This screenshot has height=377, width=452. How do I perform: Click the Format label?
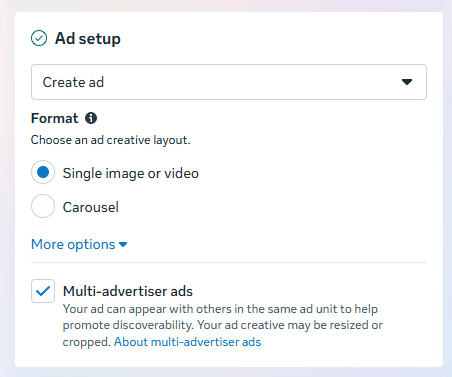tap(54, 118)
